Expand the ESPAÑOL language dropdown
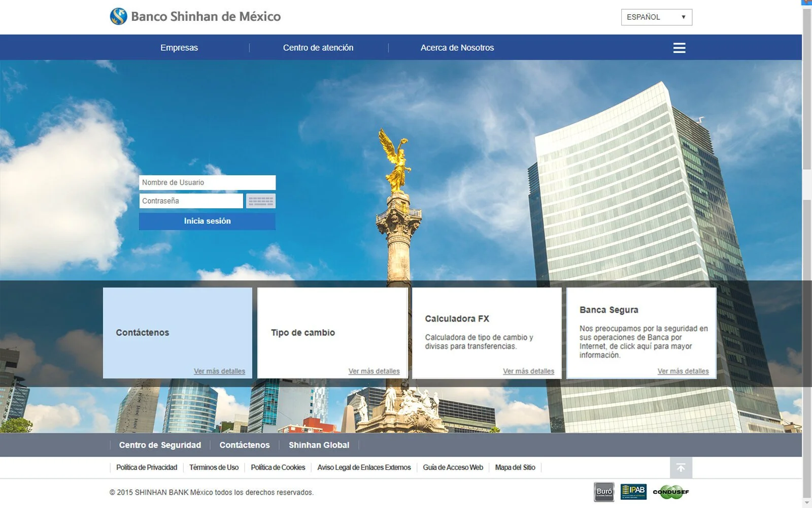 coord(657,17)
